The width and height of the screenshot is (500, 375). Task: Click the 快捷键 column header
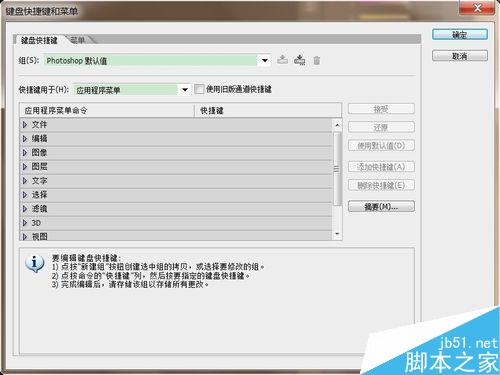tap(268, 110)
